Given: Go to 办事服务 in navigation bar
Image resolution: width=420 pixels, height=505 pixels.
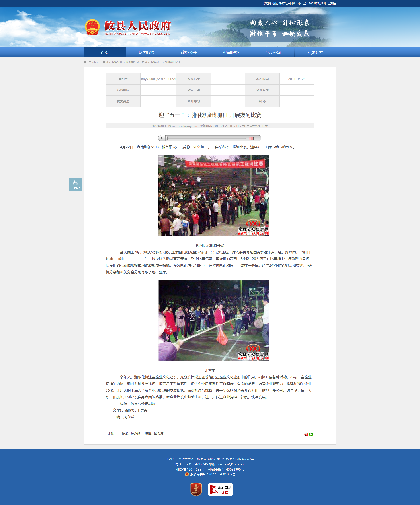Looking at the screenshot, I should [231, 52].
